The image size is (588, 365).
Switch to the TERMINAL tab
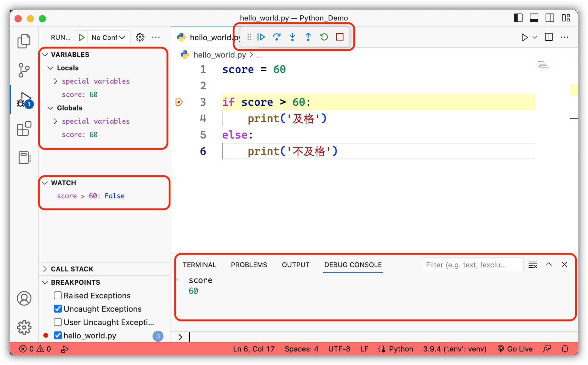pyautogui.click(x=199, y=265)
